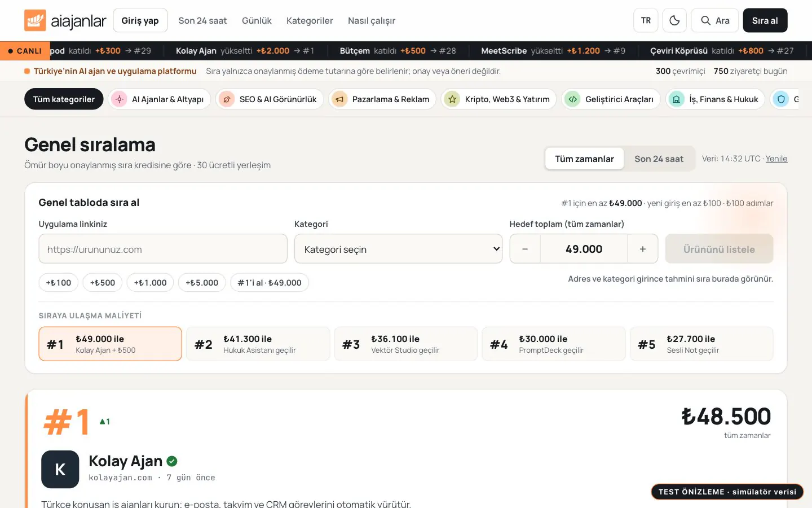Viewport: 812px width, 508px height.
Task: Decrease target total with minus stepper
Action: (525, 249)
